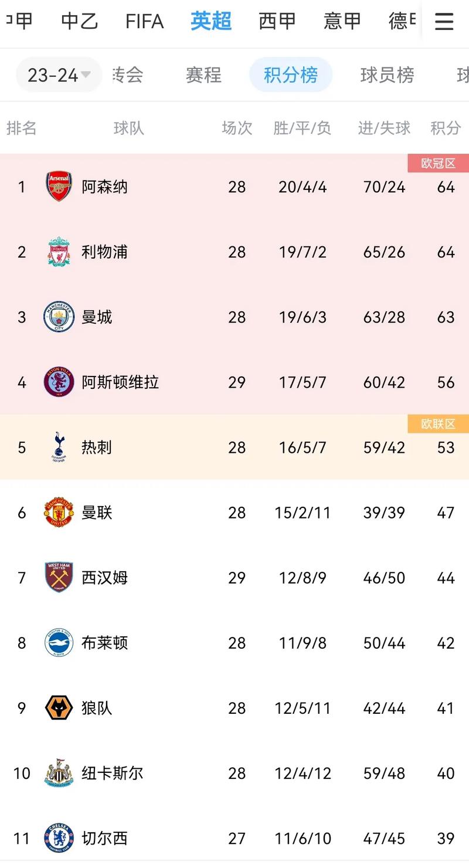
Task: Click the West Ham crest
Action: [x=59, y=578]
